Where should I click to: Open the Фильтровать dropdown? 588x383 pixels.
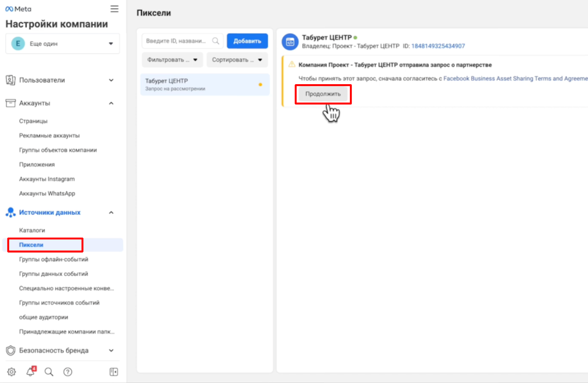pos(172,60)
